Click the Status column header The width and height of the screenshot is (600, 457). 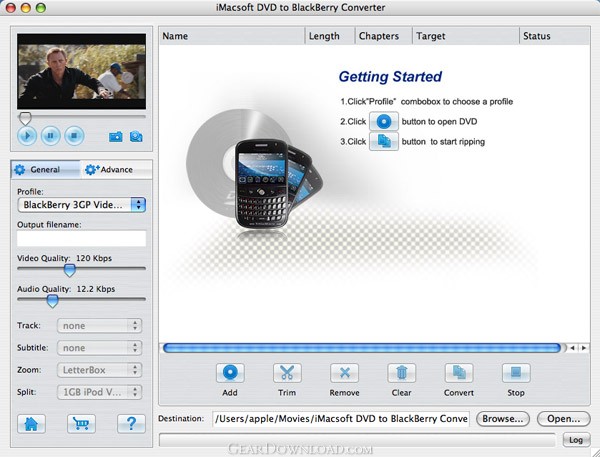click(x=554, y=36)
